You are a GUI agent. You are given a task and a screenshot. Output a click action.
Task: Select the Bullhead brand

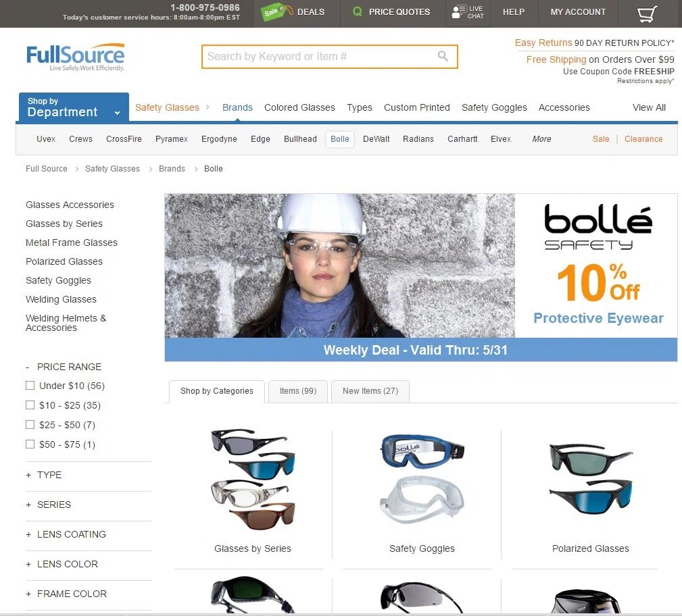click(300, 139)
